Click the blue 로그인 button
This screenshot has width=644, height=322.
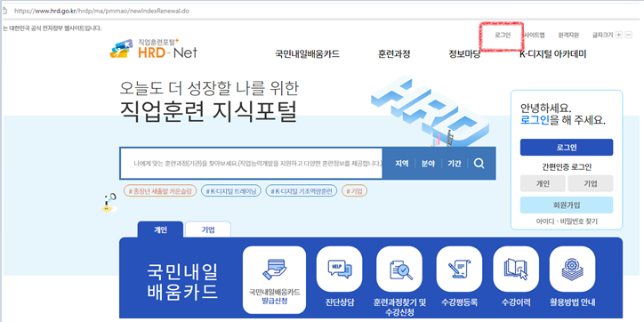tap(567, 147)
